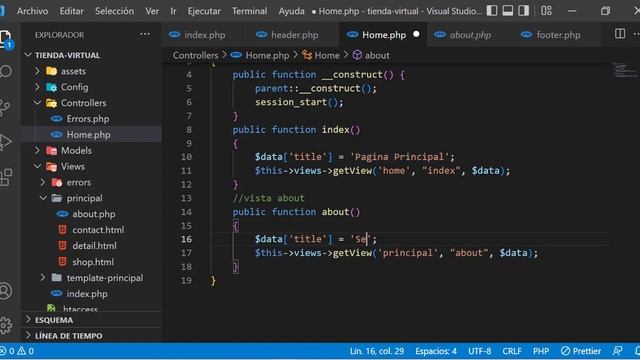The height and width of the screenshot is (360, 640).
Task: Open the Ir menu
Action: click(x=173, y=11)
